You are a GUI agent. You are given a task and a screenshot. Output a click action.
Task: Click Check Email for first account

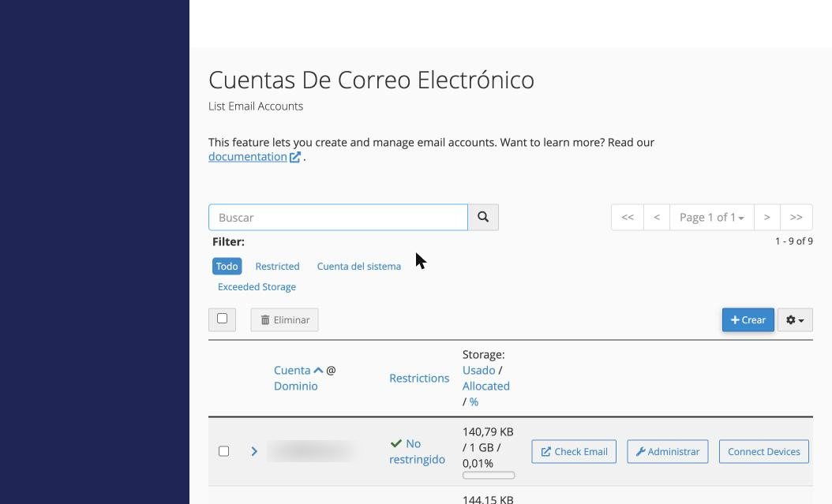(x=574, y=451)
